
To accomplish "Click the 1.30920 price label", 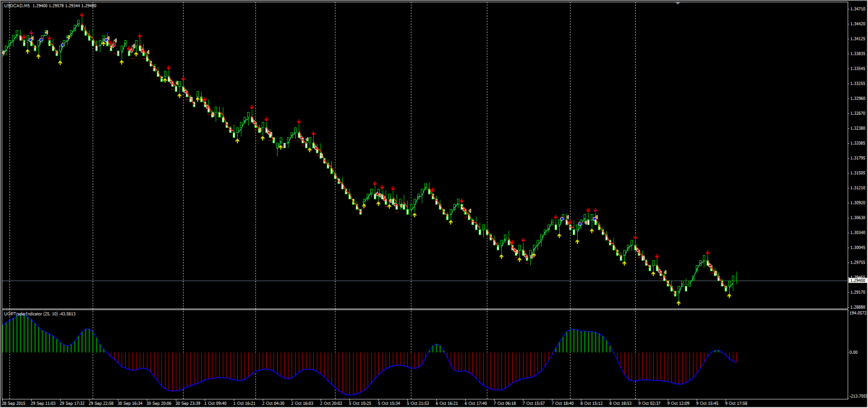I will (x=858, y=203).
